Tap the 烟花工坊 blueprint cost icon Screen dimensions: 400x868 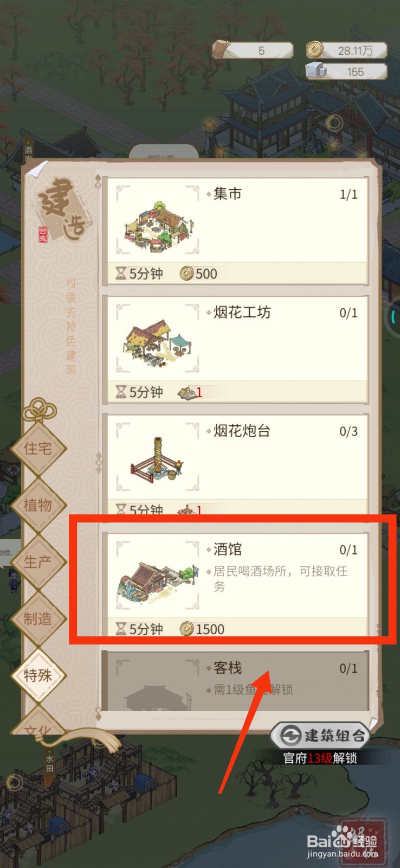tap(187, 392)
